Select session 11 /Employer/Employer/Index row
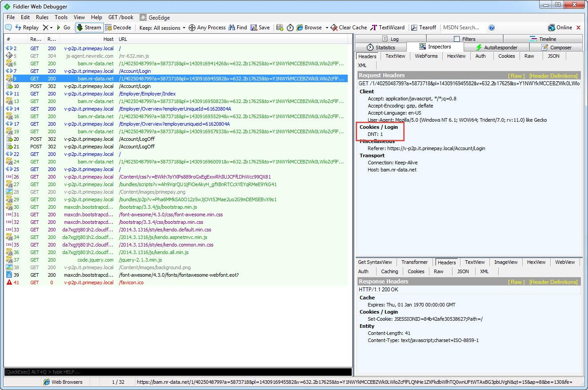Image resolution: width=588 pixels, height=390 pixels. click(x=176, y=94)
